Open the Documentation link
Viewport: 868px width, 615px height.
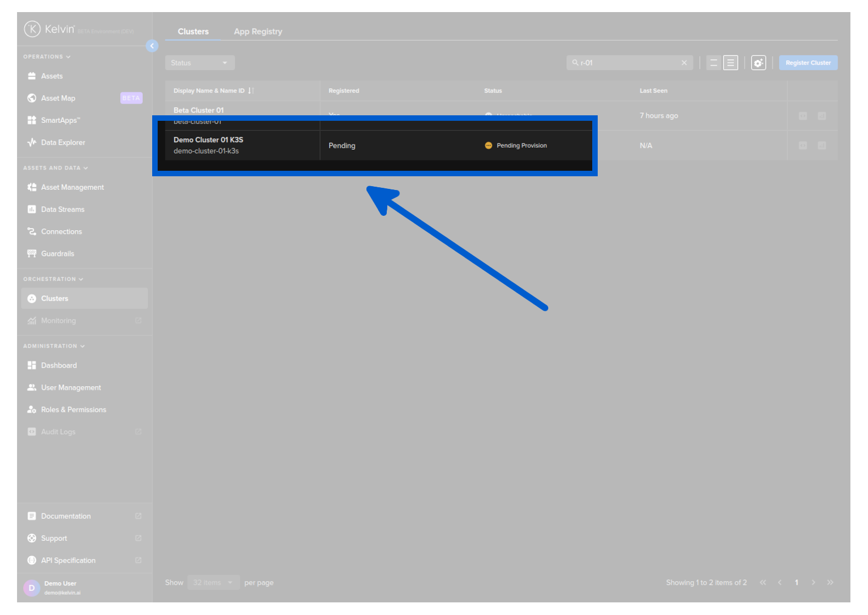(x=66, y=516)
